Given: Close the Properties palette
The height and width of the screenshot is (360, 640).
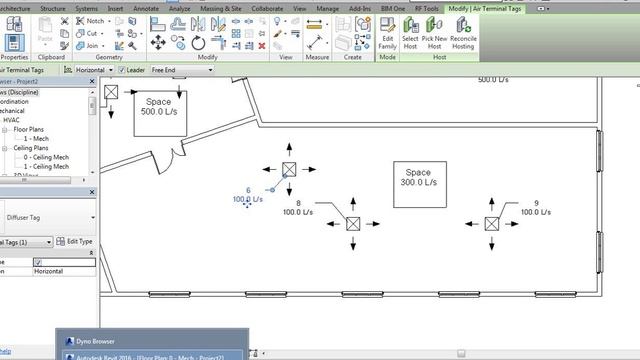Looking at the screenshot, I should [92, 192].
